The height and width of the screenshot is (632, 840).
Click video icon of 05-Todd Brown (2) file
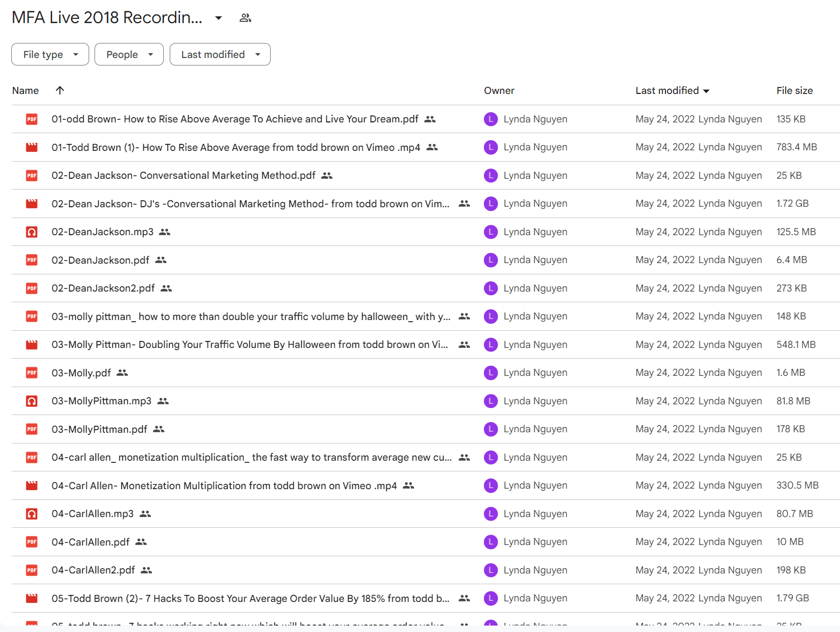click(x=32, y=598)
